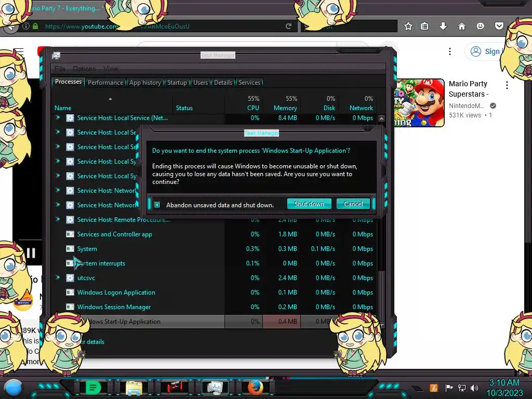
Task: Reload the page in Firefox
Action: point(288,26)
